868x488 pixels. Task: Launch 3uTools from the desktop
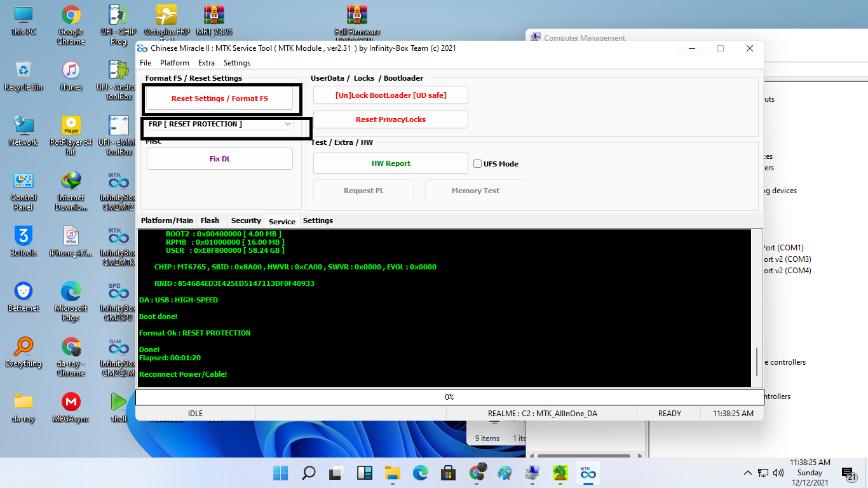tap(24, 241)
